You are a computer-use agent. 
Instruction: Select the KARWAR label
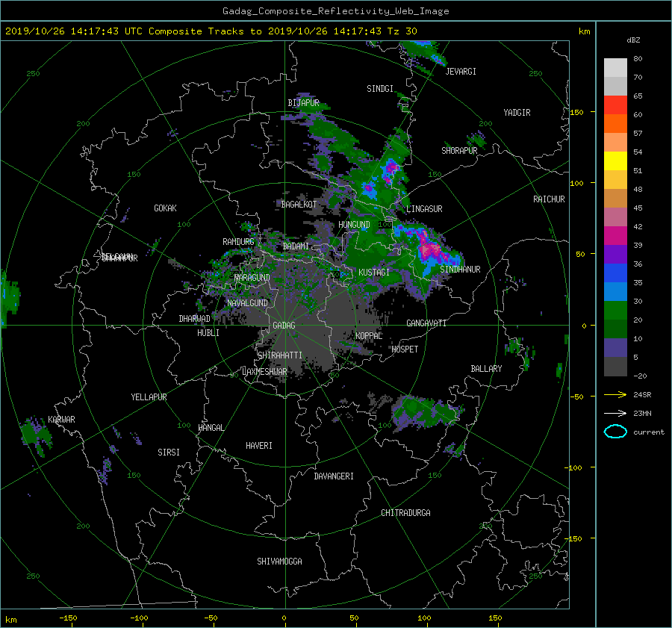[x=61, y=420]
